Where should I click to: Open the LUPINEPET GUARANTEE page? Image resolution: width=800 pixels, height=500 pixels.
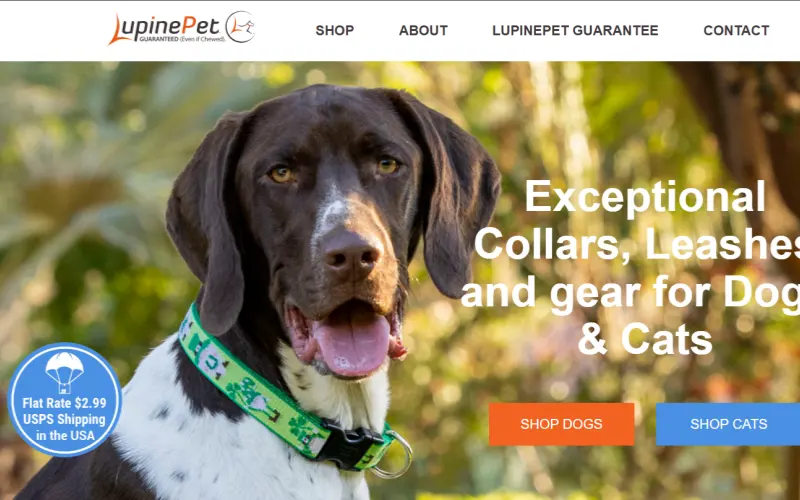pos(575,31)
